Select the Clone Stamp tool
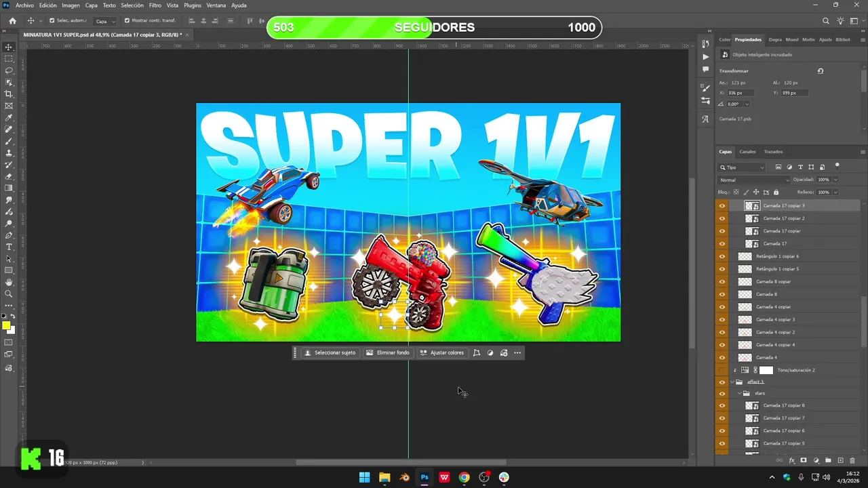Viewport: 868px width, 488px height. 9,152
